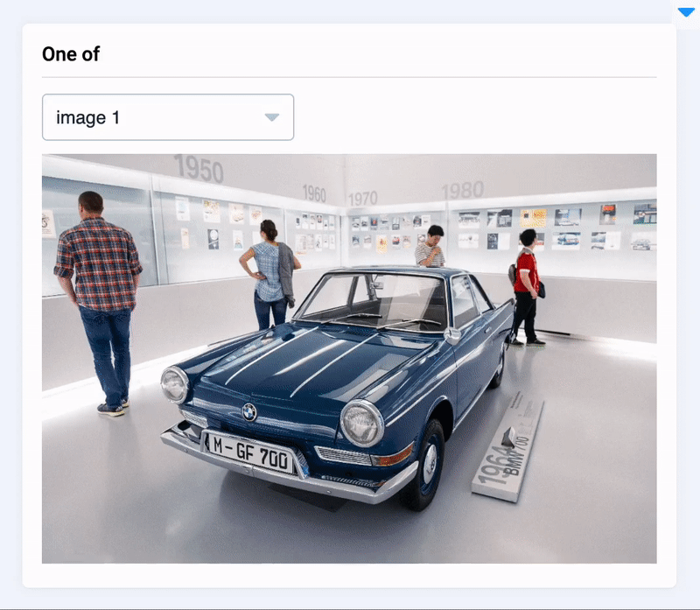The image size is (700, 610).
Task: Click the "One of" heading text
Action: tap(71, 54)
